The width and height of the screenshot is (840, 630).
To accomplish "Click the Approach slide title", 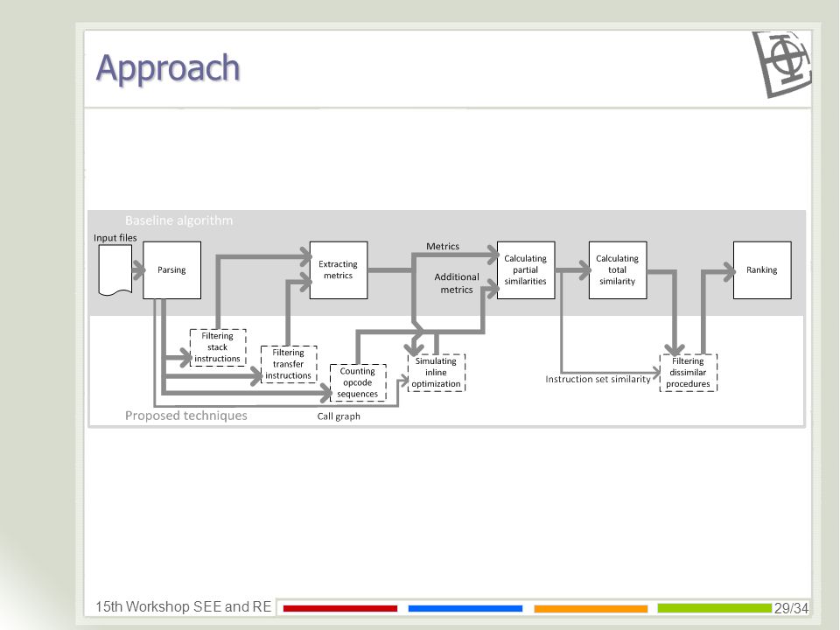I will pos(168,68).
